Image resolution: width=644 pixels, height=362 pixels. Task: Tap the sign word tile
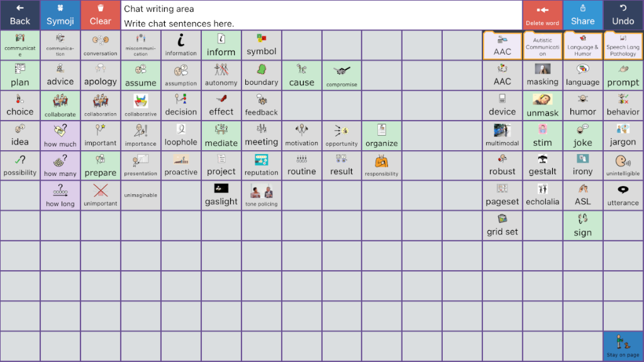tap(582, 226)
